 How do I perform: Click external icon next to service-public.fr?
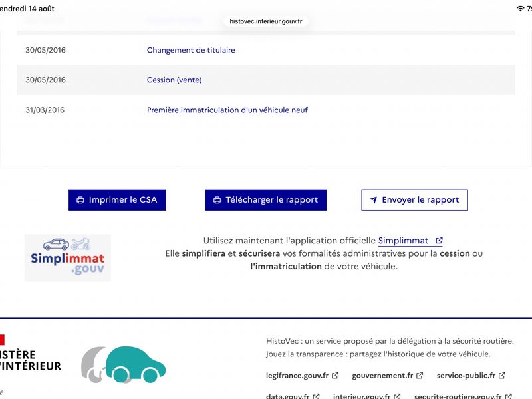(x=502, y=376)
